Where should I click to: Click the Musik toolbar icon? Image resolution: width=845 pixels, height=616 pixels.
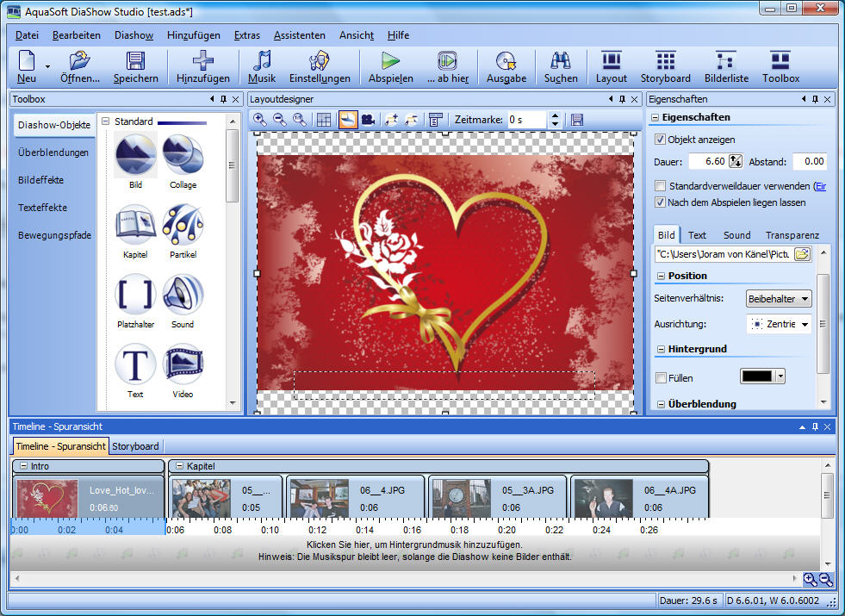pos(262,61)
